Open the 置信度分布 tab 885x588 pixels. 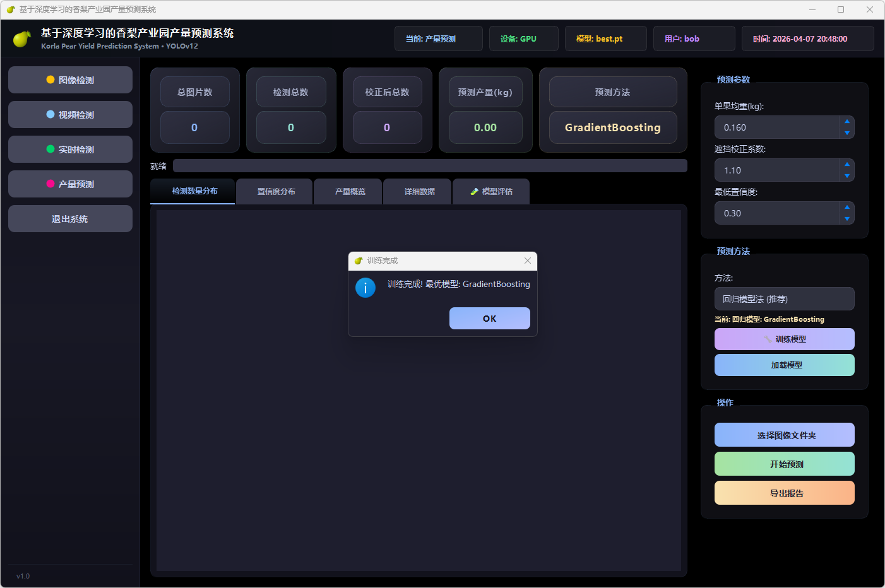[x=276, y=192]
